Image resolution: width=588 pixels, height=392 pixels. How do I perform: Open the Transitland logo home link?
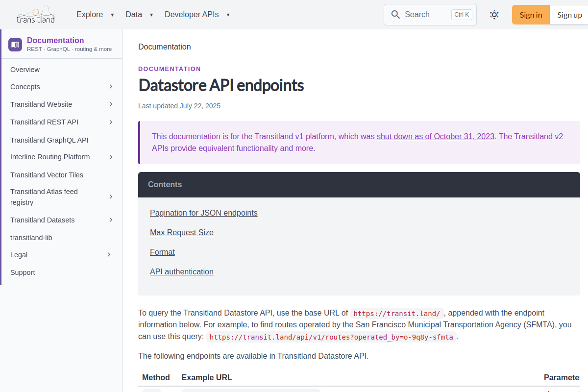click(x=35, y=15)
